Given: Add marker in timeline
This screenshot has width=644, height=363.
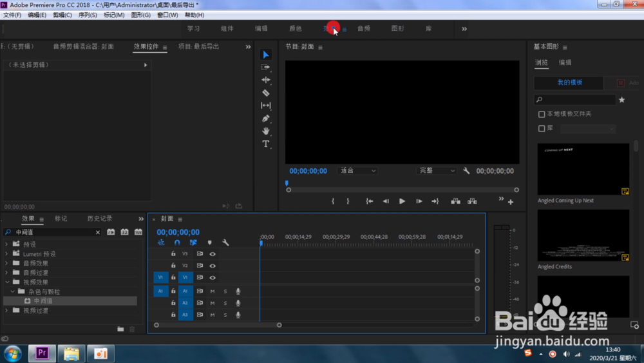Looking at the screenshot, I should (x=209, y=242).
